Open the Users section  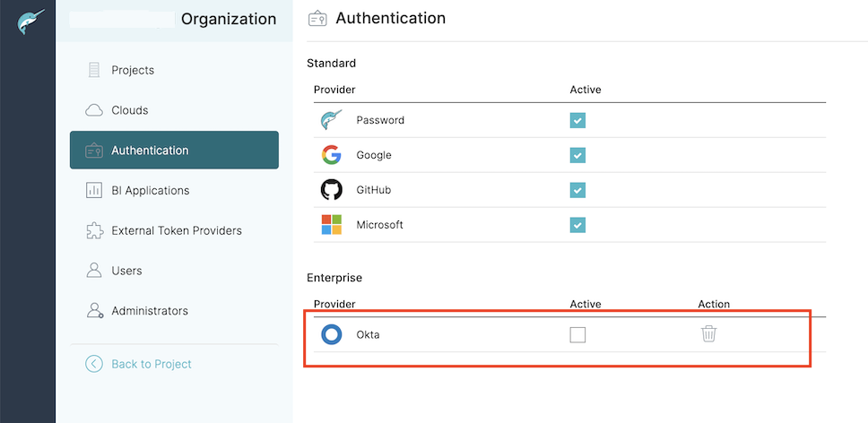(x=126, y=271)
